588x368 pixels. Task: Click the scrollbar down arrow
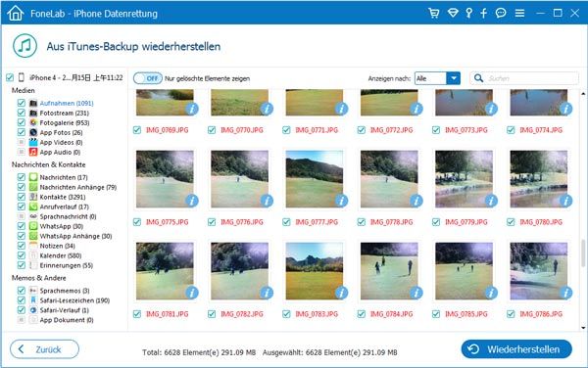583,328
